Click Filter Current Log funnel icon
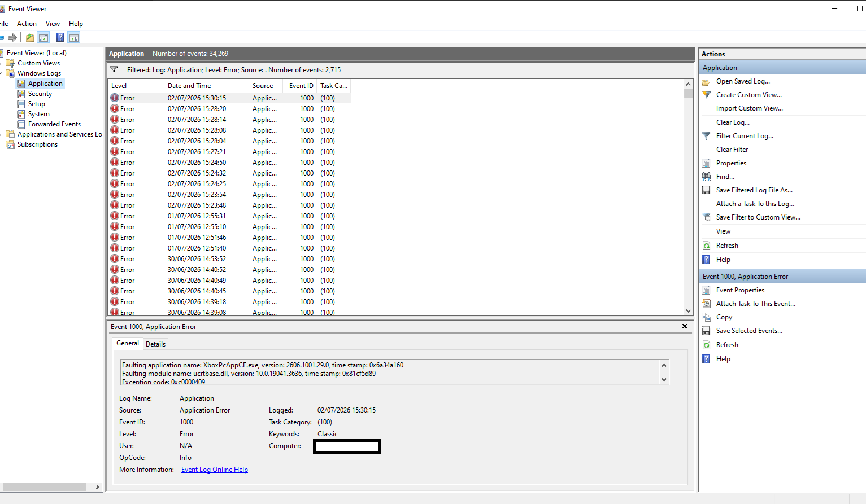Image resolution: width=866 pixels, height=504 pixels. [706, 136]
